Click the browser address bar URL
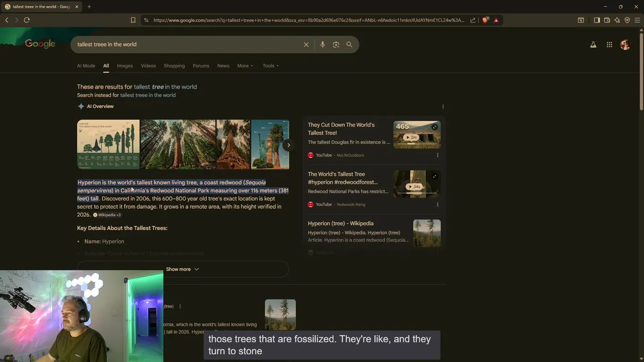 coord(308,20)
